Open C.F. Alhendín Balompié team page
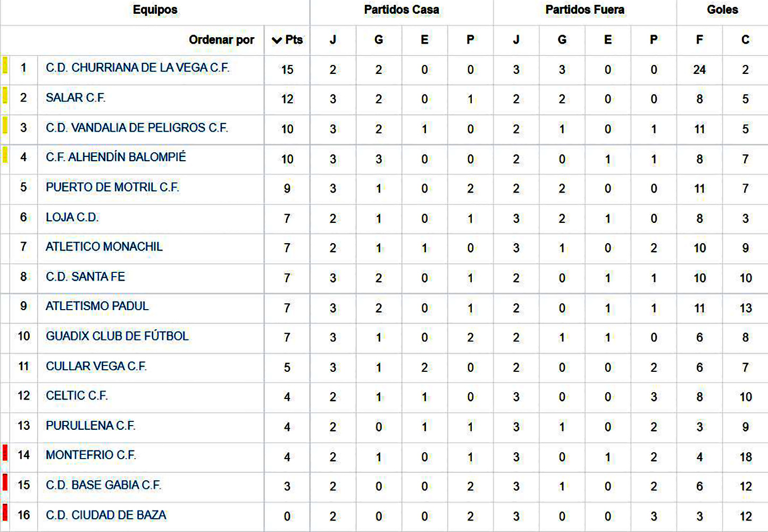 click(116, 157)
